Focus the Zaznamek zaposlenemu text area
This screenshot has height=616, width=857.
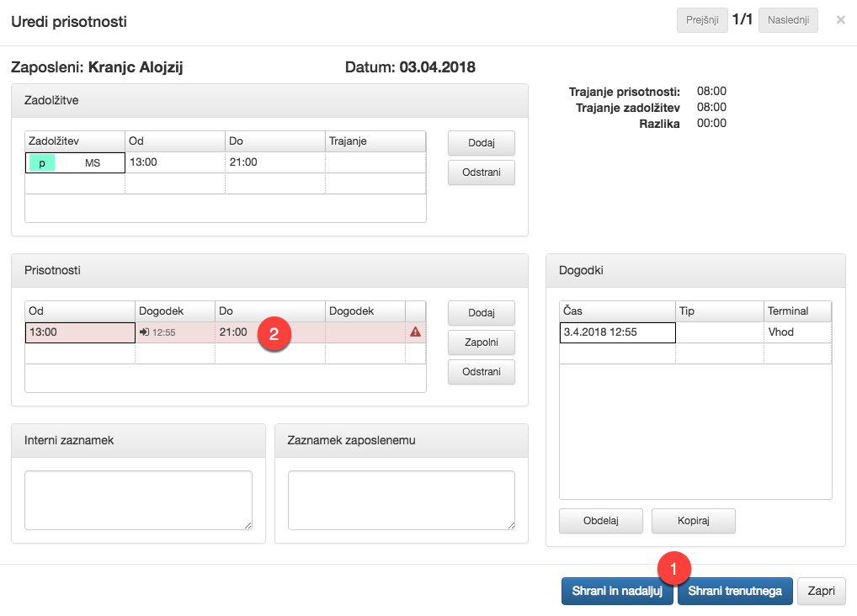point(401,500)
